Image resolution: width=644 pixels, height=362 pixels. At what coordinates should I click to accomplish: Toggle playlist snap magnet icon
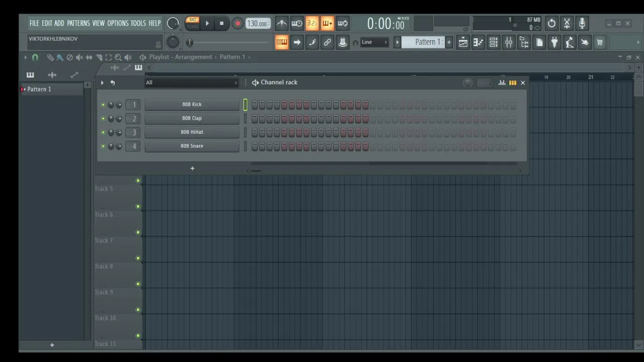(x=35, y=57)
